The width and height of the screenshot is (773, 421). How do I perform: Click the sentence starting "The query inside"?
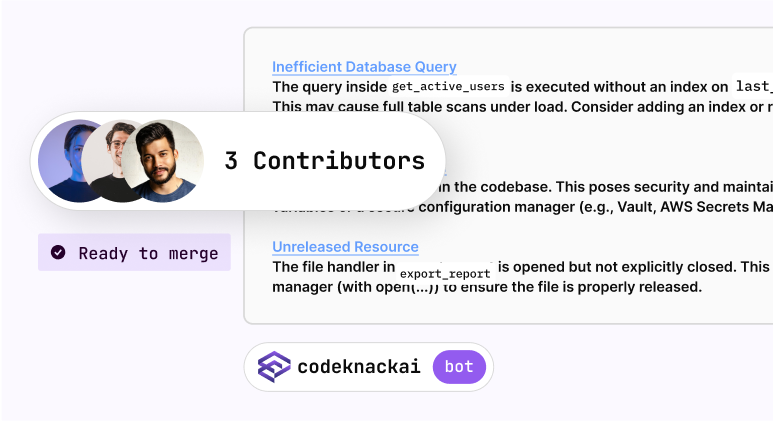point(330,87)
